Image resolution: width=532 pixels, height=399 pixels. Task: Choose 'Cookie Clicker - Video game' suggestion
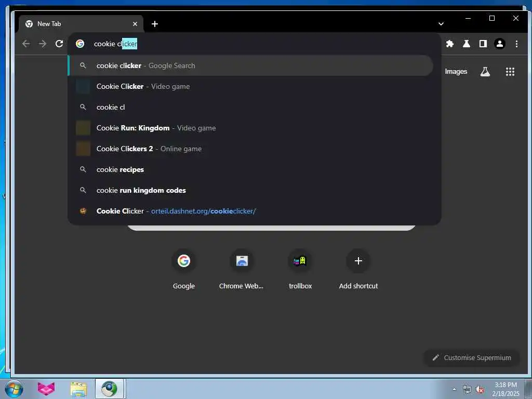pyautogui.click(x=250, y=87)
